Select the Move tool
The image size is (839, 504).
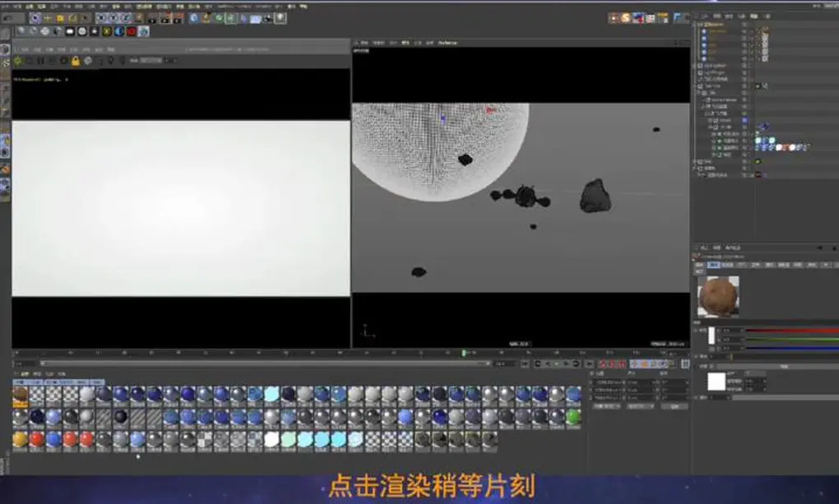48,18
